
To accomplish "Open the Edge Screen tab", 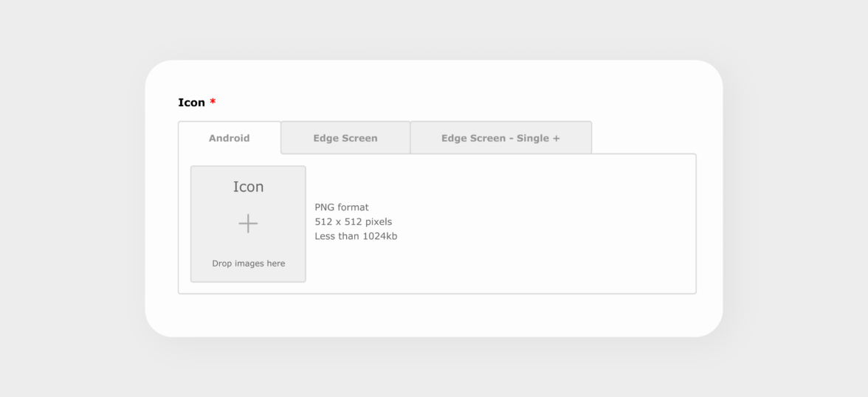I will pyautogui.click(x=345, y=138).
